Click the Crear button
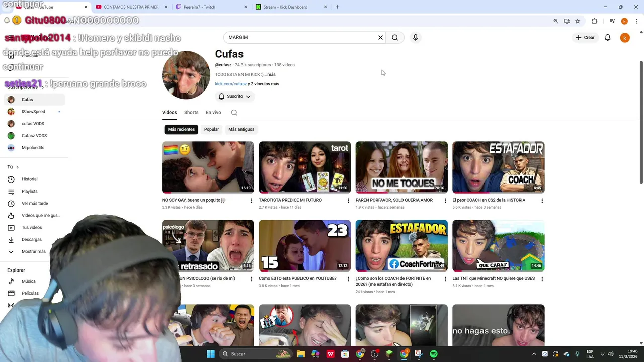Viewport: 644px width, 362px height. pyautogui.click(x=585, y=37)
